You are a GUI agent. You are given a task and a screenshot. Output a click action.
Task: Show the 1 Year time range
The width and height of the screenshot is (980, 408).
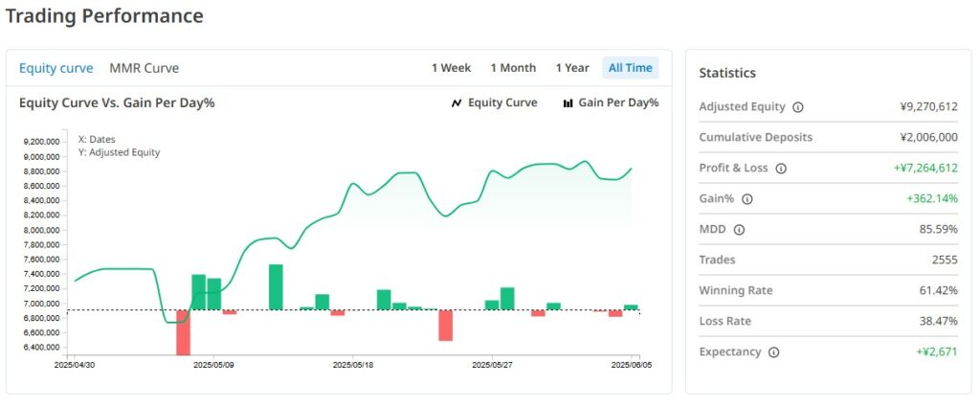pos(572,68)
